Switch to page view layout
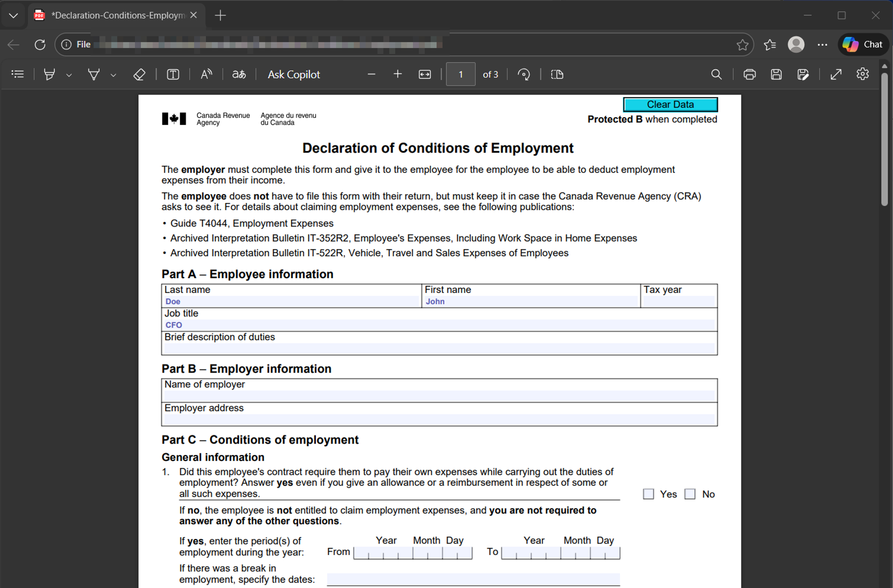The height and width of the screenshot is (588, 893). click(x=557, y=74)
